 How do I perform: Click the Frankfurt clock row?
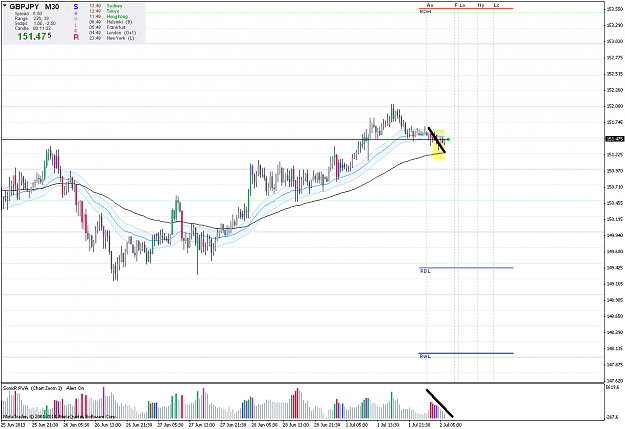[107, 27]
